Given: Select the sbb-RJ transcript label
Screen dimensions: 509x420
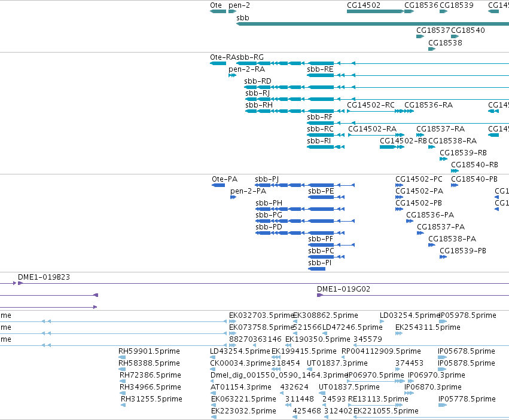Looking at the screenshot, I should click(258, 93).
